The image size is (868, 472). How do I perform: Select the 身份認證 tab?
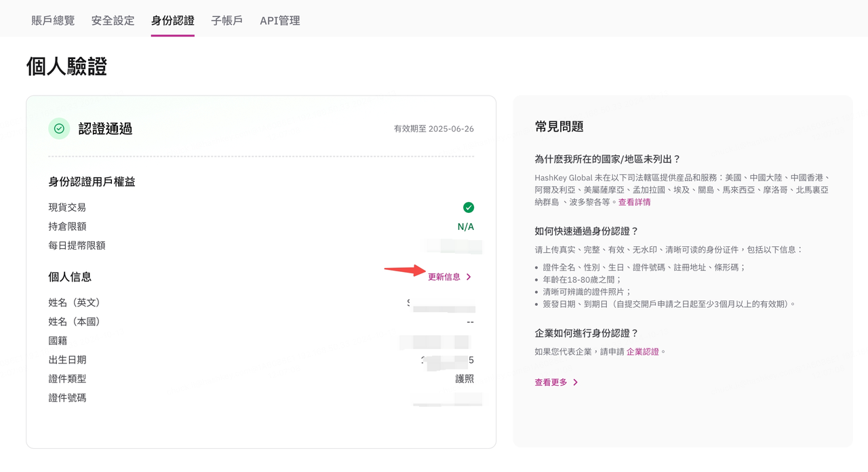[173, 20]
